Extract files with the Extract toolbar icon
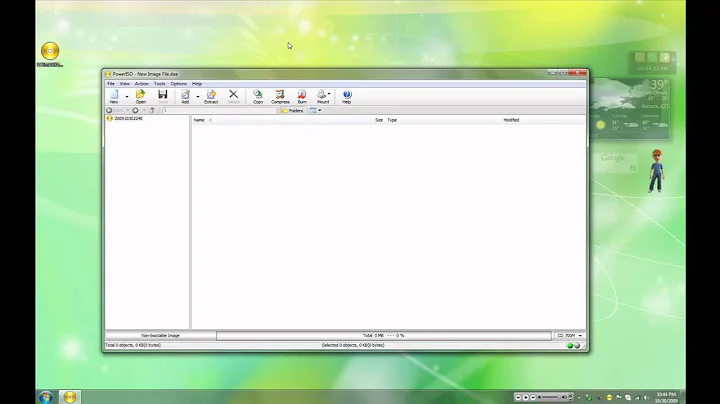Screen dimensions: 720x404 tap(211, 96)
